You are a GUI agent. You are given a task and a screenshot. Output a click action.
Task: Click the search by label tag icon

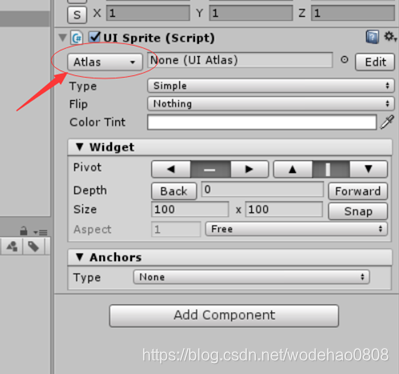(x=33, y=247)
